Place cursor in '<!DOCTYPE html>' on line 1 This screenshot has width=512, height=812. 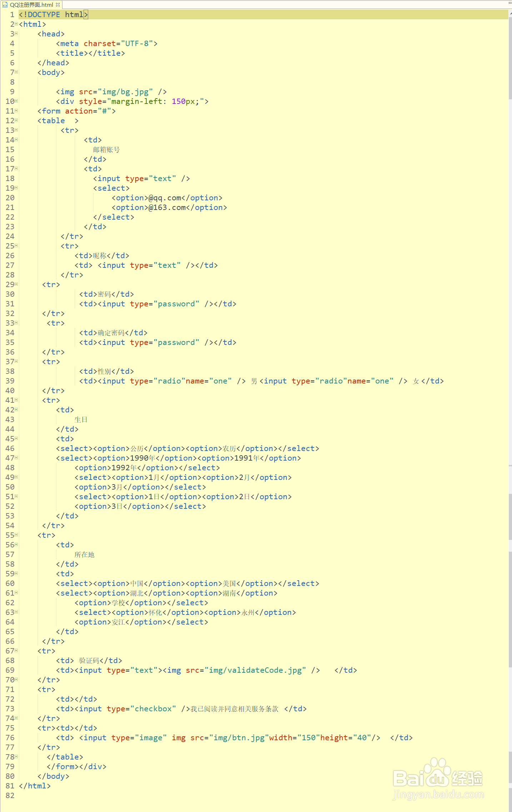pyautogui.click(x=53, y=14)
